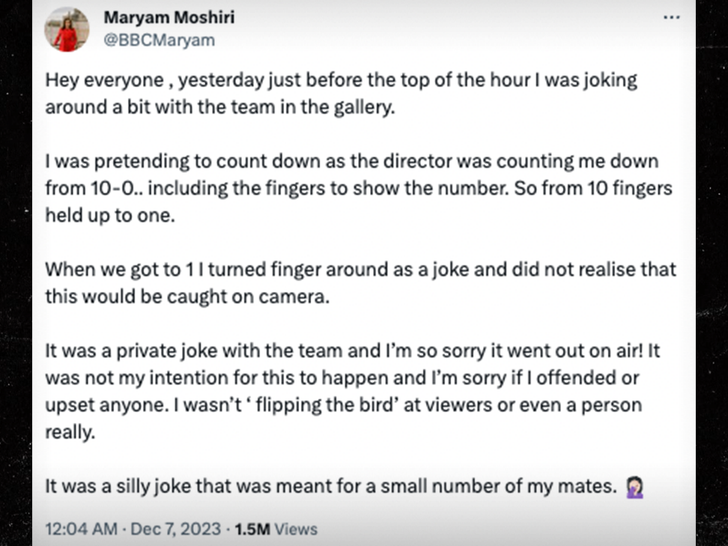Screen dimensions: 728x546
Task: Click the paragraph starting "When we got to 1"
Action: (x=360, y=283)
